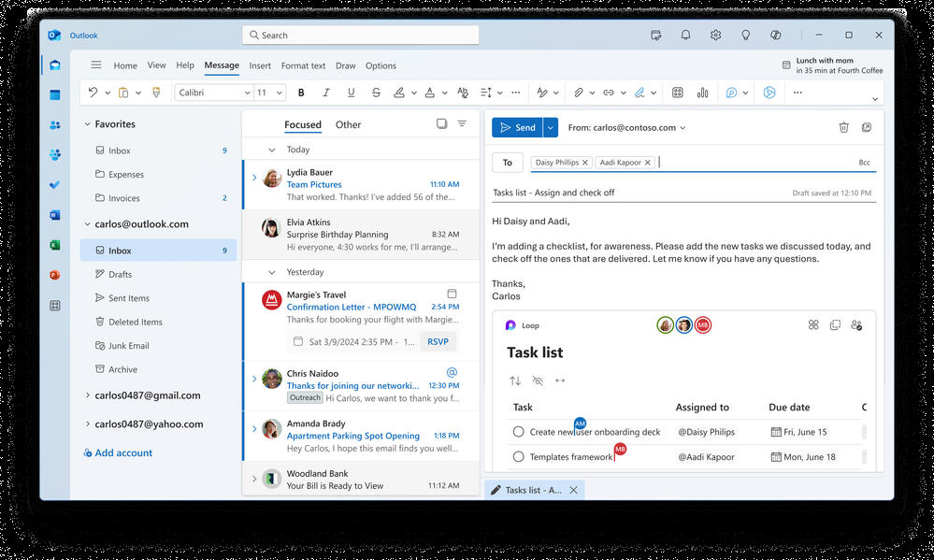Image resolution: width=934 pixels, height=560 pixels.
Task: Open the Insert ribbon tab
Action: point(260,65)
